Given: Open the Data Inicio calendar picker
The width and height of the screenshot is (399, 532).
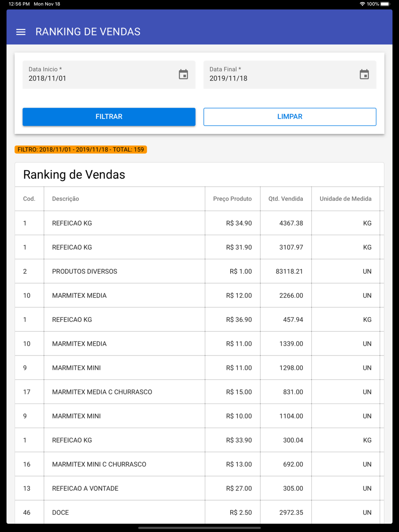Looking at the screenshot, I should coord(183,75).
